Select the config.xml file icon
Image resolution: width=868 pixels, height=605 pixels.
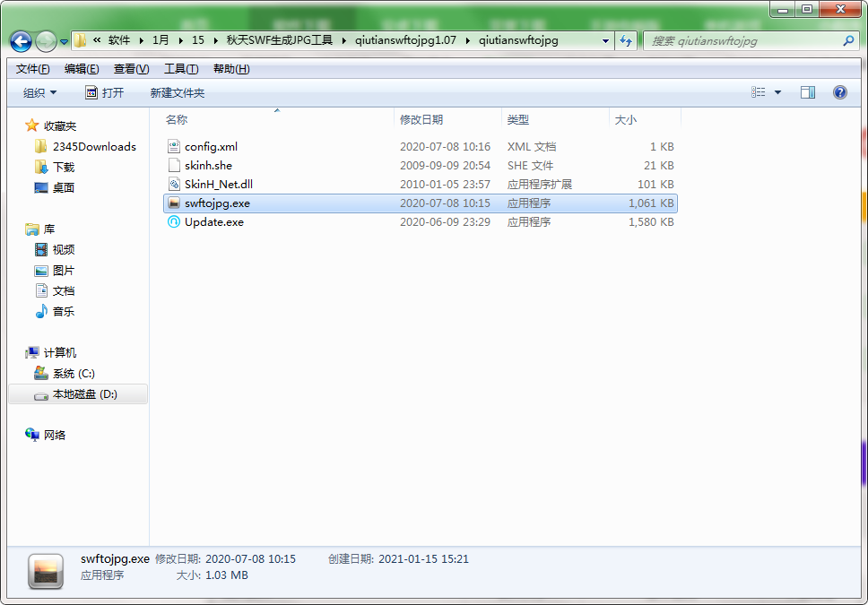coord(174,146)
